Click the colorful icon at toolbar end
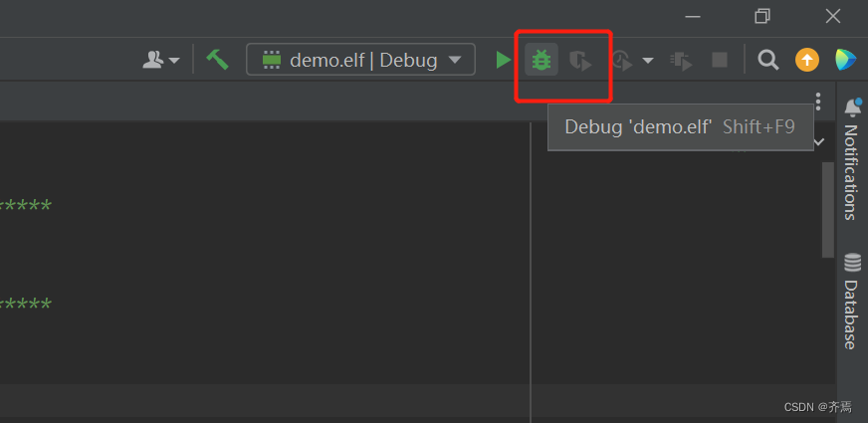Screen dimensions: 868x423 (846, 60)
